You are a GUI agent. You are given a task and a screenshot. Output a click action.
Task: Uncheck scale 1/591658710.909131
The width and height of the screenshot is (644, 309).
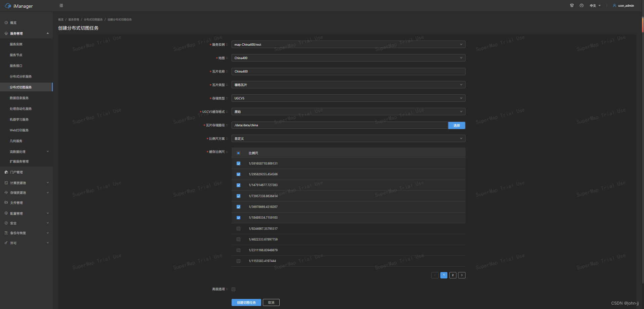tap(238, 164)
